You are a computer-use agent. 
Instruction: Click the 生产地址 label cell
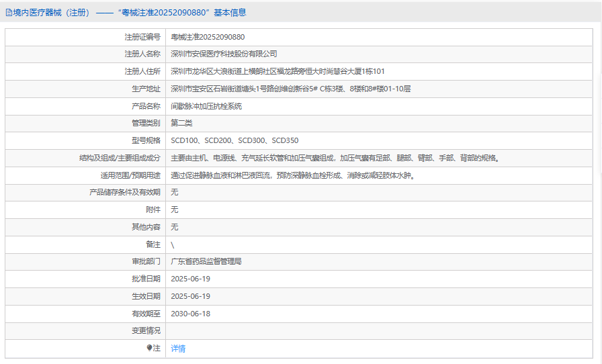pos(85,89)
